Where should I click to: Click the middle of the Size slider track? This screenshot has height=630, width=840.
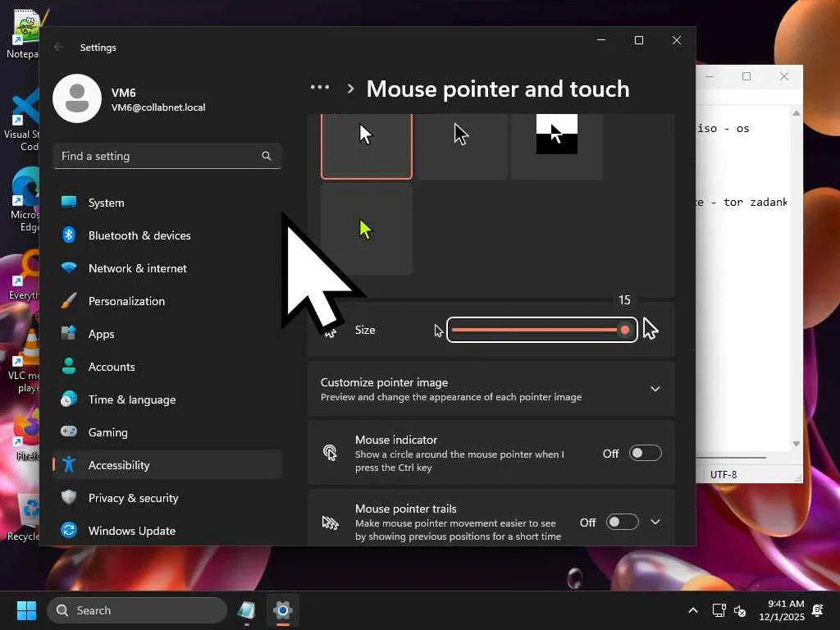pos(538,330)
